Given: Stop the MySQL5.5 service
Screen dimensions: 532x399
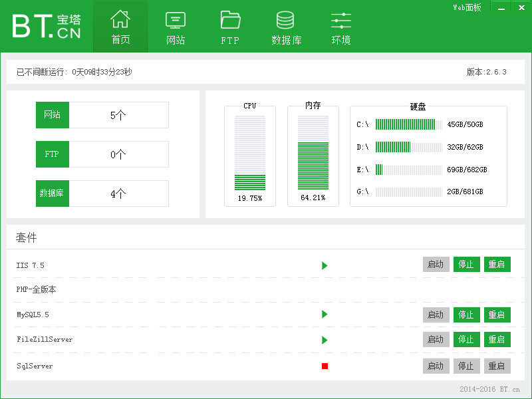Looking at the screenshot, I should (x=467, y=315).
